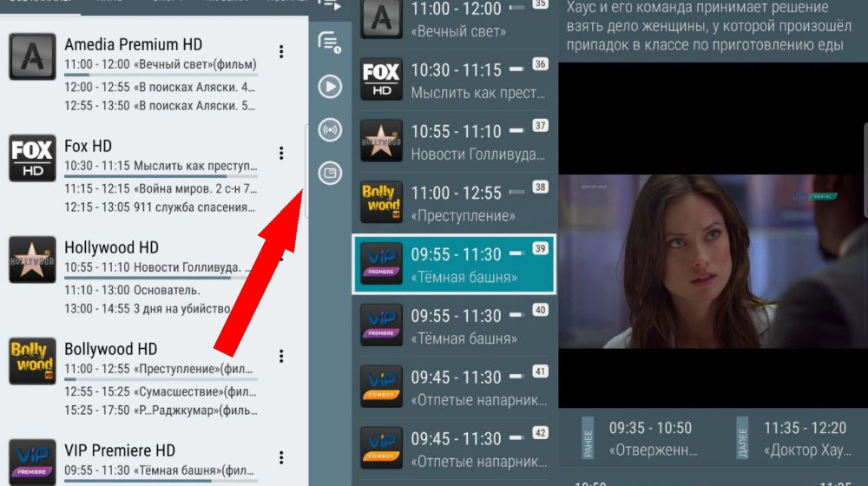The image size is (868, 486).
Task: Select 12:55 - 13:50 «В поисках Аляски. 5...» entry
Action: pyautogui.click(x=160, y=106)
